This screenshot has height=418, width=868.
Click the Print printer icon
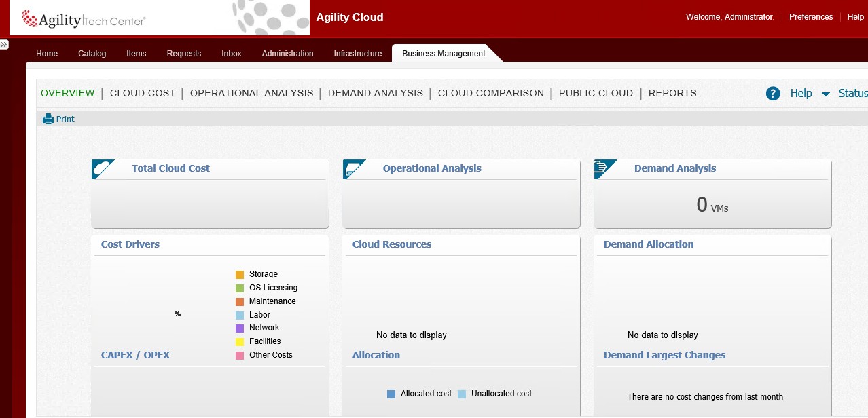point(48,119)
